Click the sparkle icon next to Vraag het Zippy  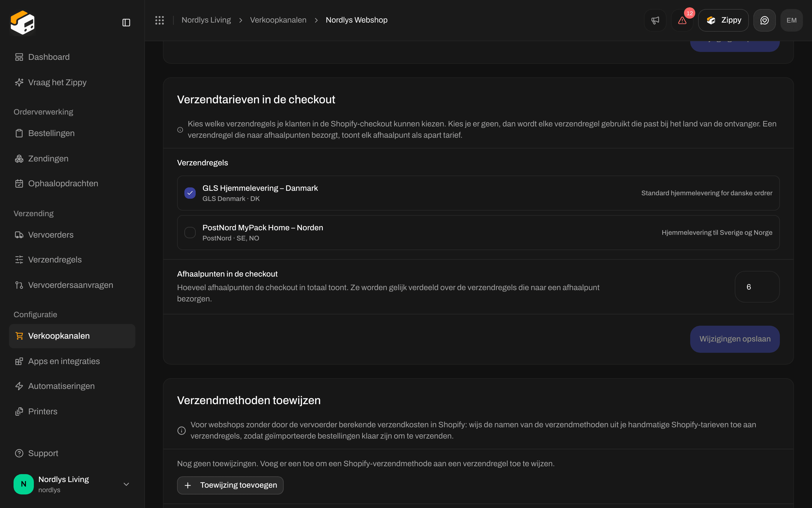19,82
